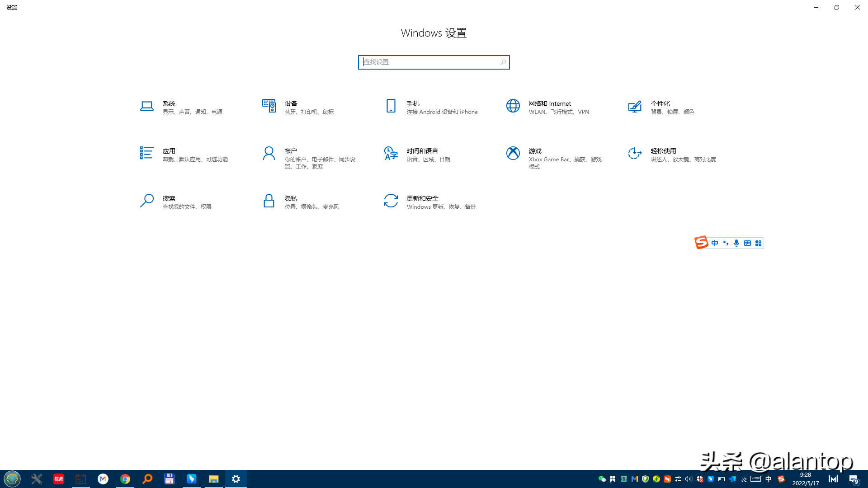This screenshot has height=488, width=868.
Task: Click the microphone voice input icon on Sogou bar
Action: (736, 243)
